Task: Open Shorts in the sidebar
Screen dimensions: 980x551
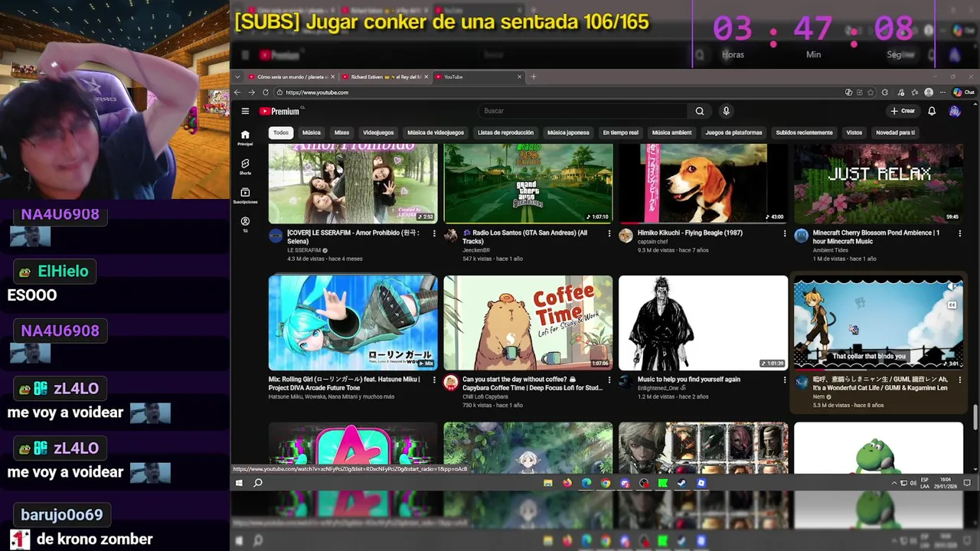Action: tap(245, 167)
